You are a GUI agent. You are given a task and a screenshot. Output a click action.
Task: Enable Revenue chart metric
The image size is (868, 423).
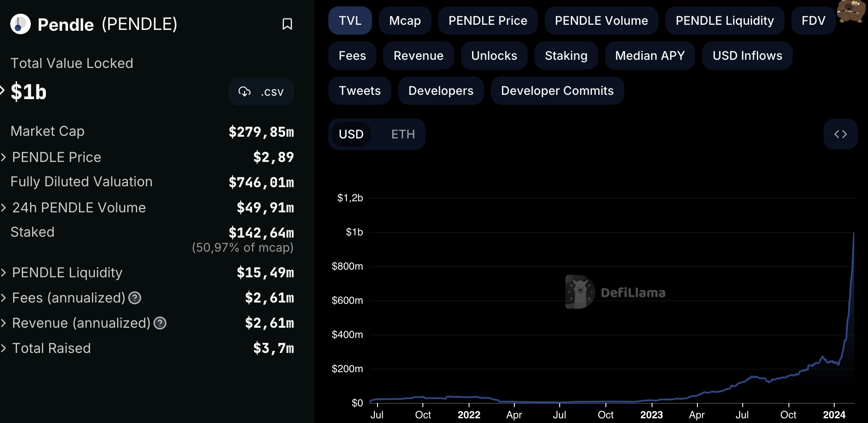(x=419, y=56)
